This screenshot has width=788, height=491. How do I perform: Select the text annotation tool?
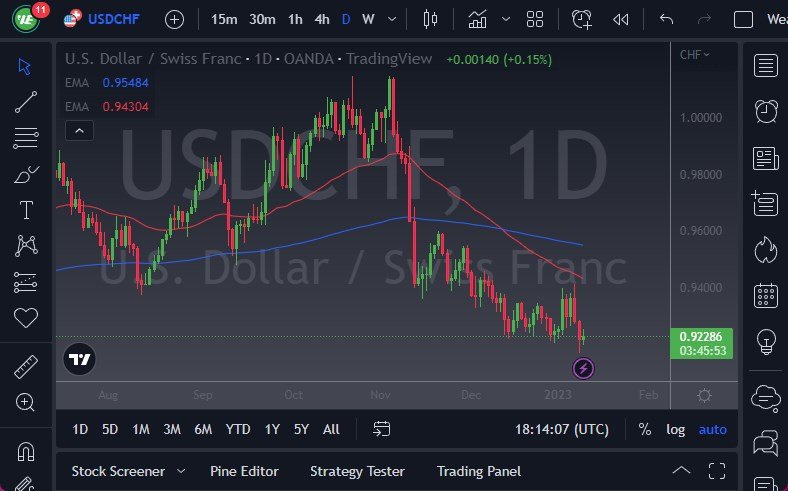pyautogui.click(x=26, y=210)
